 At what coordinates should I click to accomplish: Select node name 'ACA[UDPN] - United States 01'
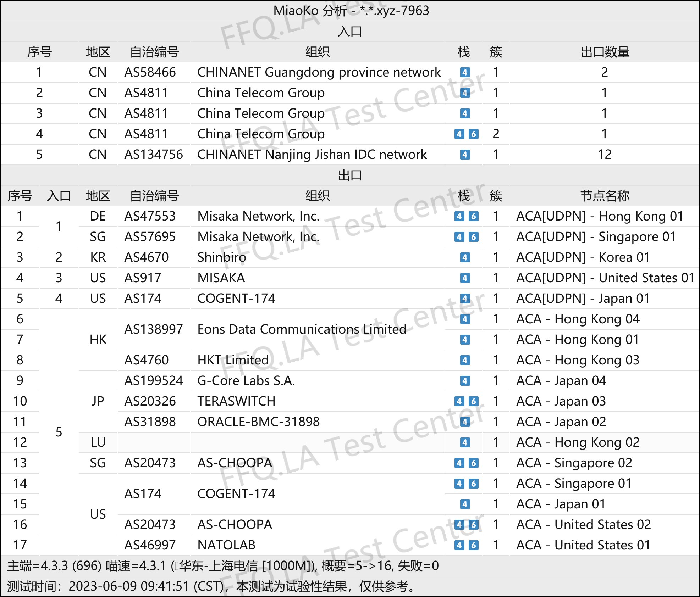(606, 278)
